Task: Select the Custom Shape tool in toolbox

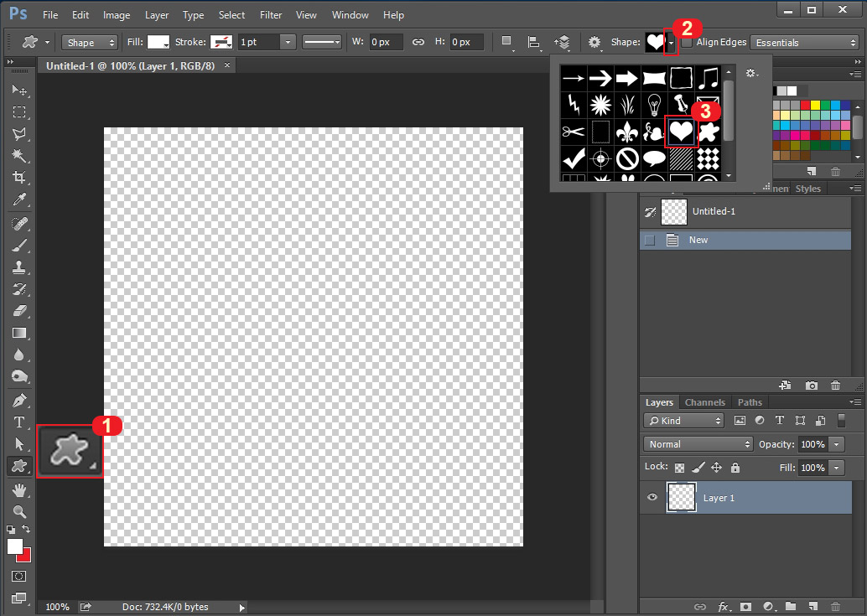Action: click(19, 466)
